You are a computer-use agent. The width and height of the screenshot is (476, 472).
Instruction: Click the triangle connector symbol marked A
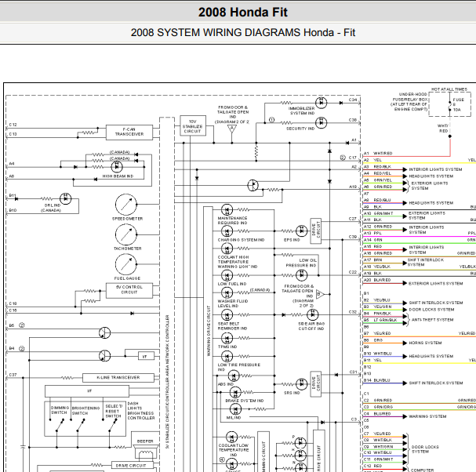click(232, 129)
